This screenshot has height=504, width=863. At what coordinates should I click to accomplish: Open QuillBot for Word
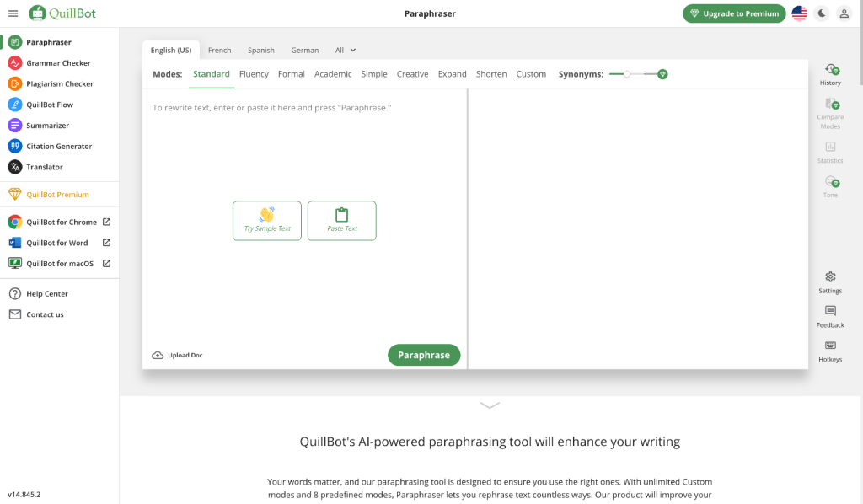(60, 243)
